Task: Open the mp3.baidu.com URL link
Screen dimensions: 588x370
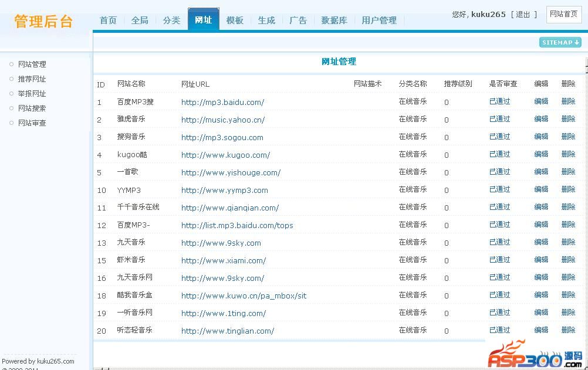Action: coord(222,102)
